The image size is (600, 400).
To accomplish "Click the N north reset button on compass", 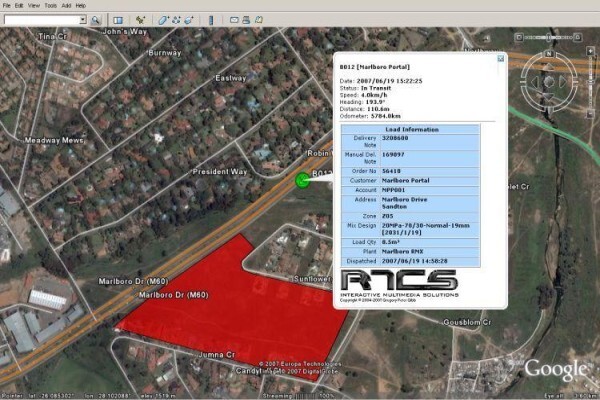I will coord(549,54).
